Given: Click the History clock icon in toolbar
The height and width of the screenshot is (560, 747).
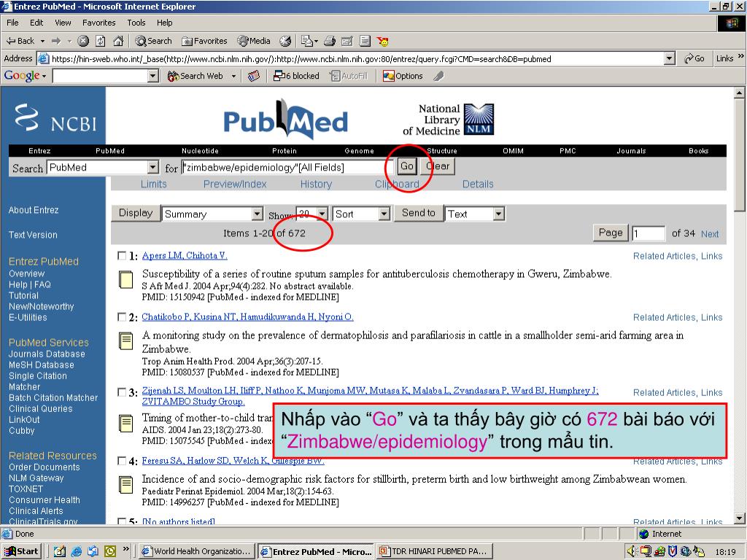Looking at the screenshot, I should pos(285,41).
